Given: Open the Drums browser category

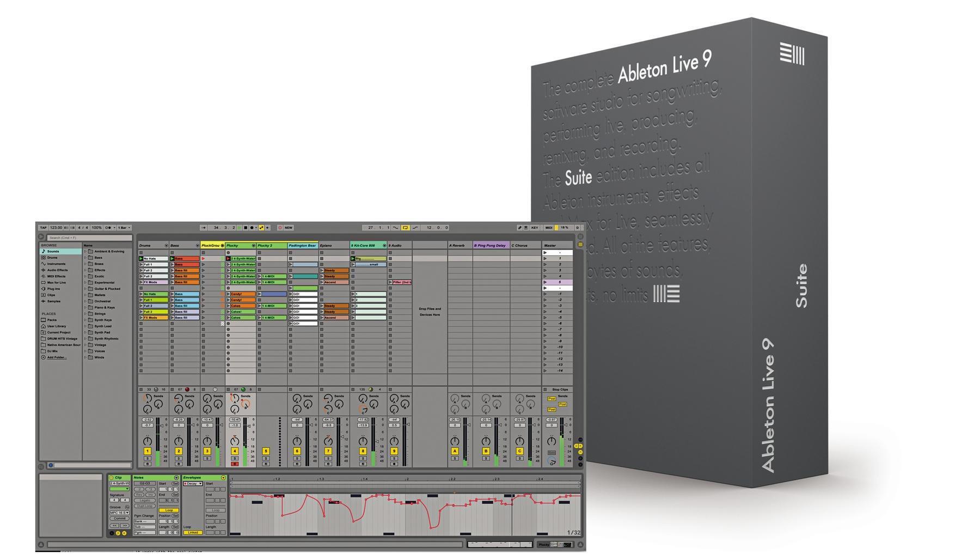Looking at the screenshot, I should point(53,258).
